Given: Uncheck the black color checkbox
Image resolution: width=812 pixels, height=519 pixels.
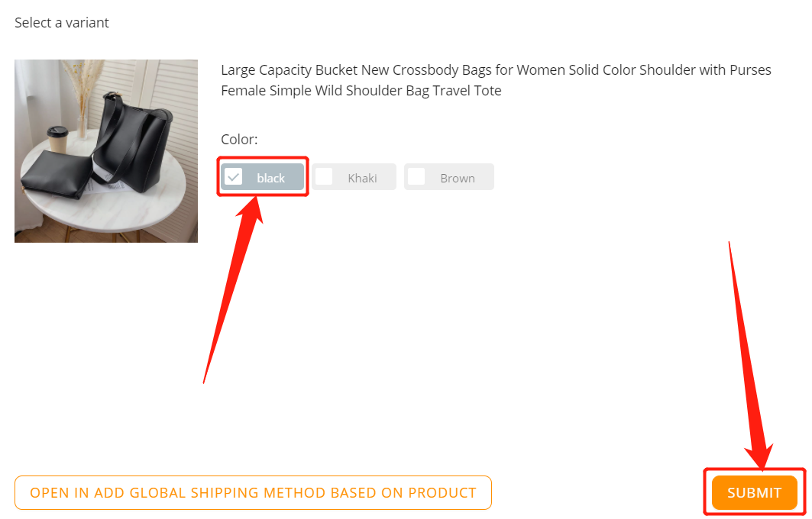Looking at the screenshot, I should pyautogui.click(x=234, y=177).
